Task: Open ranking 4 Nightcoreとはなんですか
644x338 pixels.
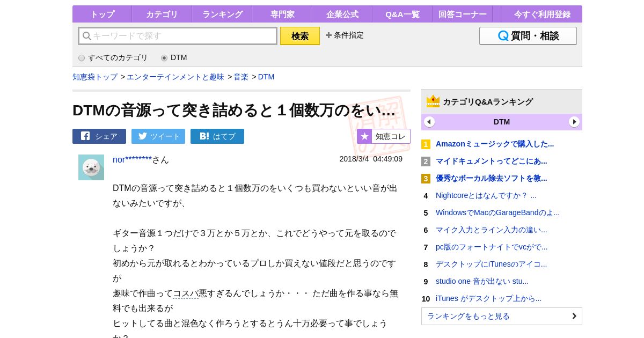Action: (x=486, y=195)
